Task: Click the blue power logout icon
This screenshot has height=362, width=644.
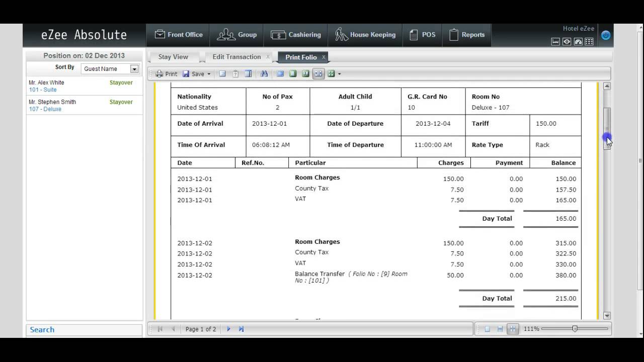Action: [x=606, y=35]
